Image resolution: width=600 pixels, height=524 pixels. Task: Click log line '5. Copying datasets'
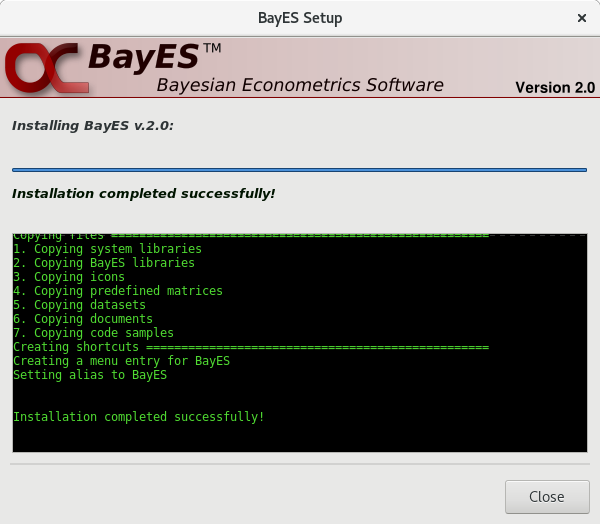(79, 305)
